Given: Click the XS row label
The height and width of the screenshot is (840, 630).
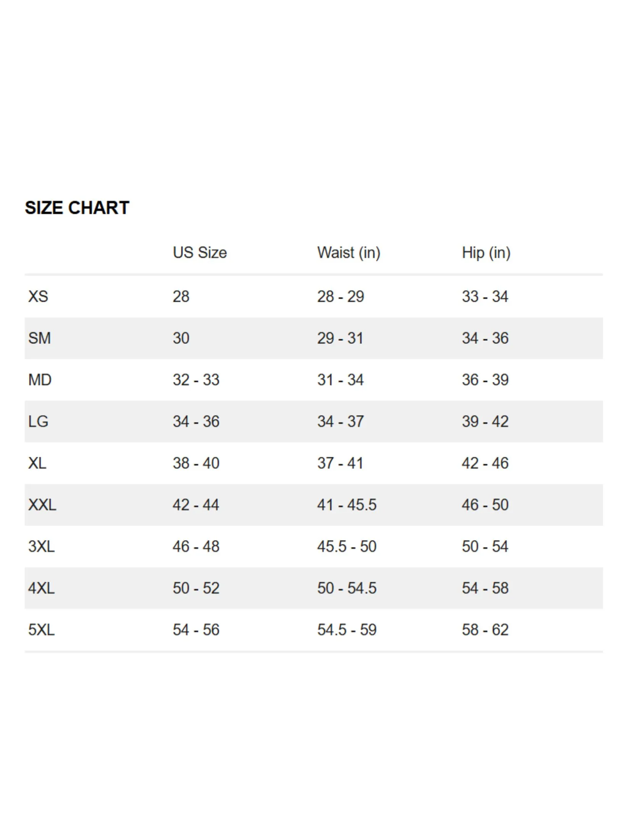Looking at the screenshot, I should point(38,296).
